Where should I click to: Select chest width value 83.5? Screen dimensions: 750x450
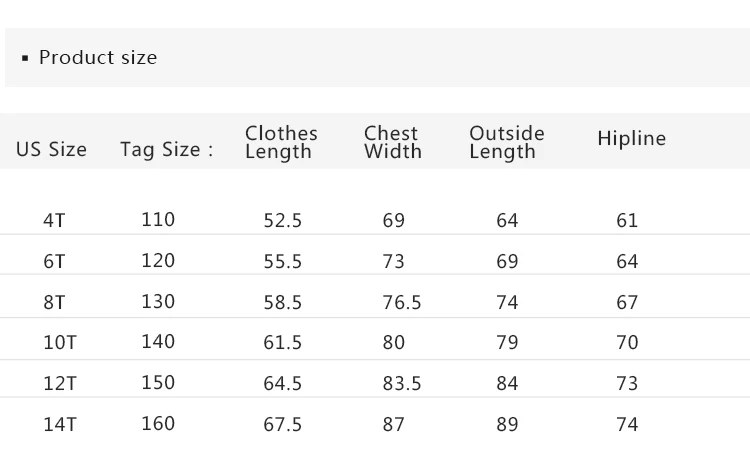click(402, 383)
